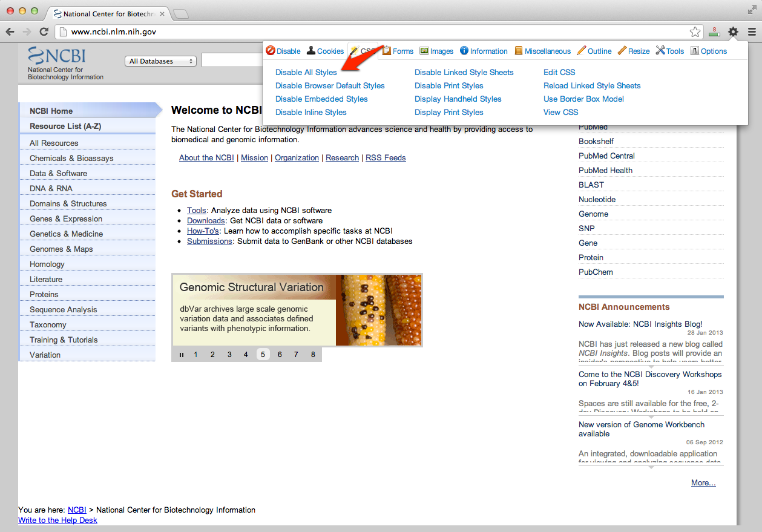The image size is (762, 532).
Task: Go to slide 1 of the slideshow
Action: [195, 355]
